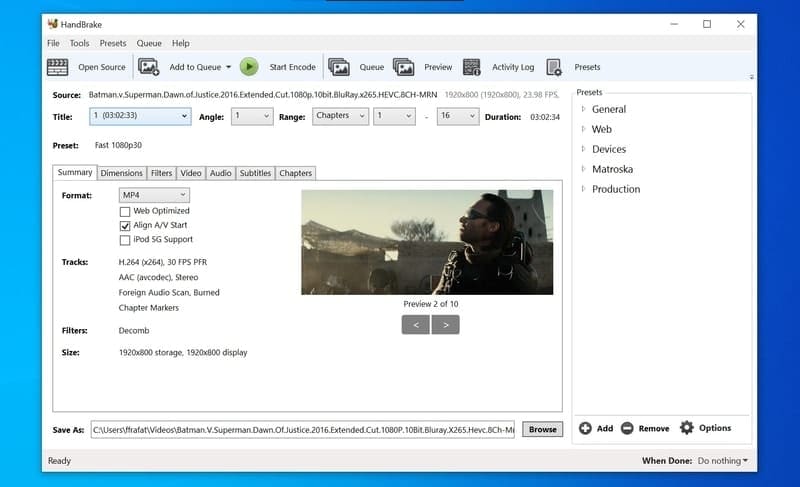Click the Start Encode label
The width and height of the screenshot is (800, 487).
click(292, 67)
